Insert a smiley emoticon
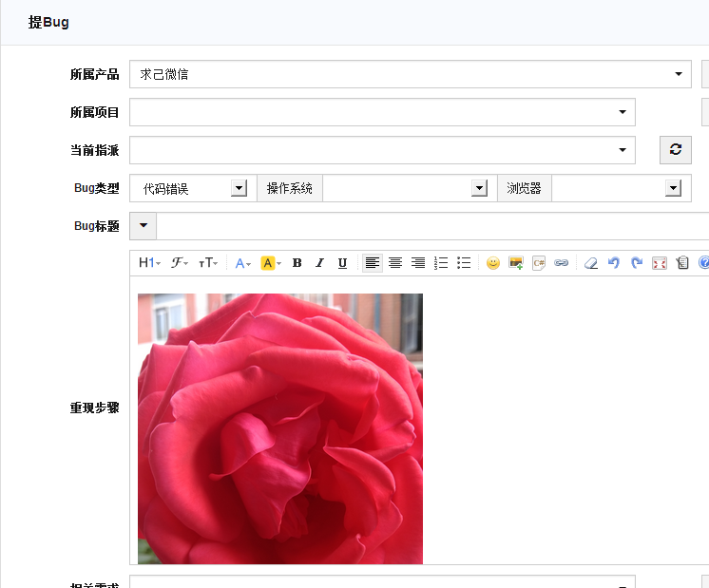 coord(493,262)
